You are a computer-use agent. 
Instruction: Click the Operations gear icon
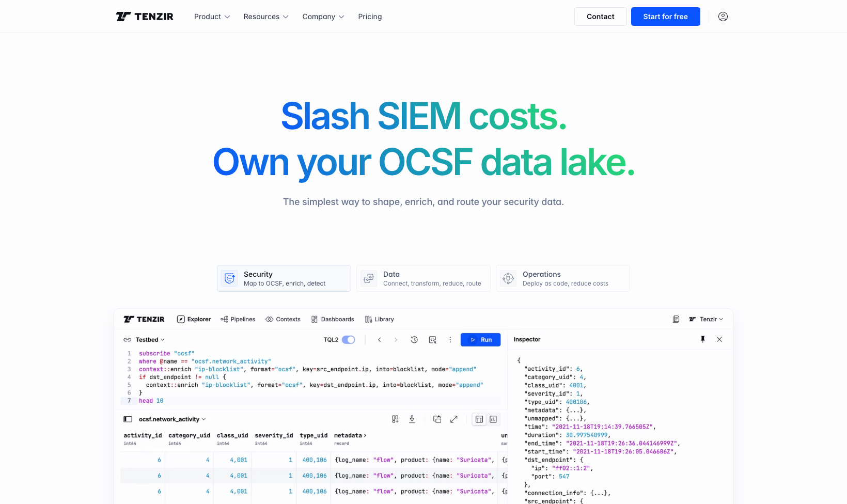[508, 278]
